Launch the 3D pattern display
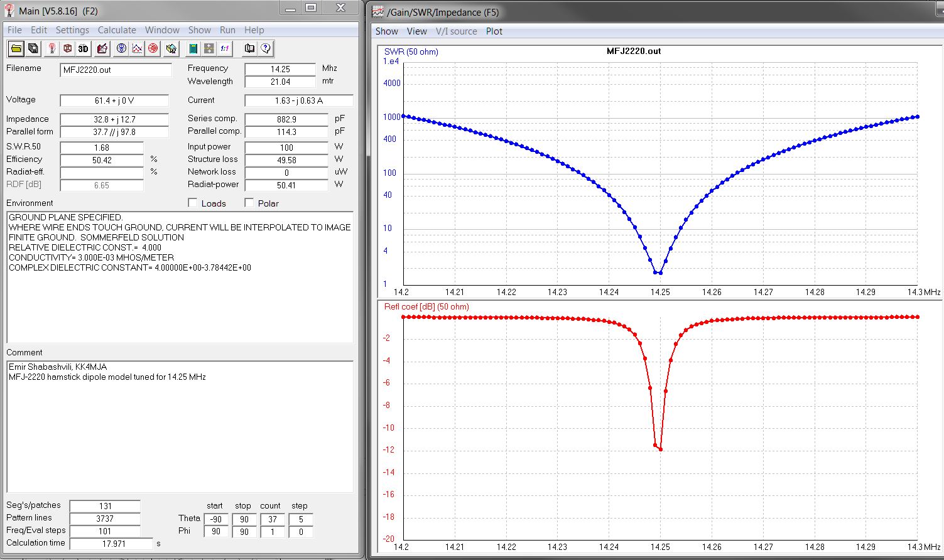Screen dimensions: 944x560 click(82, 48)
